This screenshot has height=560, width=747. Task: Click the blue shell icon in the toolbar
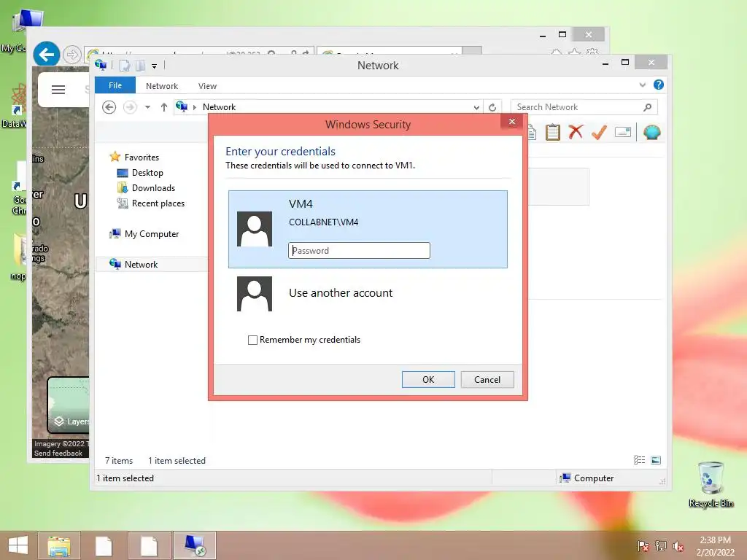651,132
